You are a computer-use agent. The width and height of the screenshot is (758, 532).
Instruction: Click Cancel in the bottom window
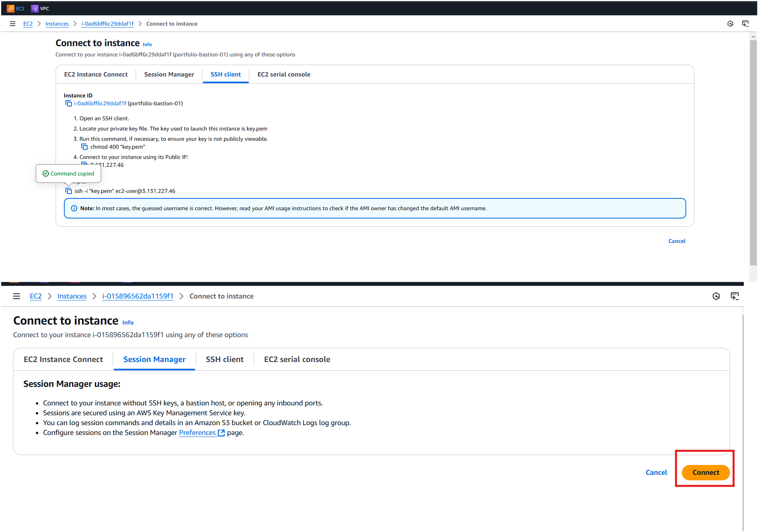point(656,472)
